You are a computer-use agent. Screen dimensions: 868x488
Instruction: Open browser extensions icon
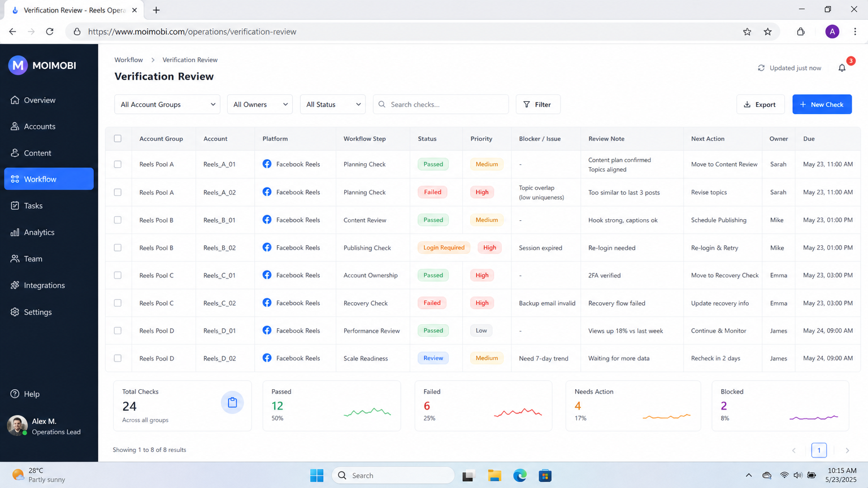pos(801,32)
